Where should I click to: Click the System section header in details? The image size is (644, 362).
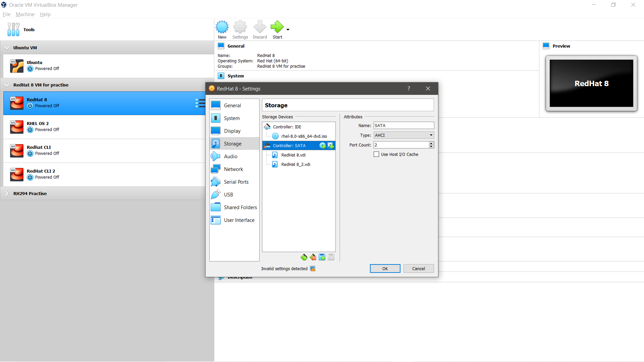(235, 76)
